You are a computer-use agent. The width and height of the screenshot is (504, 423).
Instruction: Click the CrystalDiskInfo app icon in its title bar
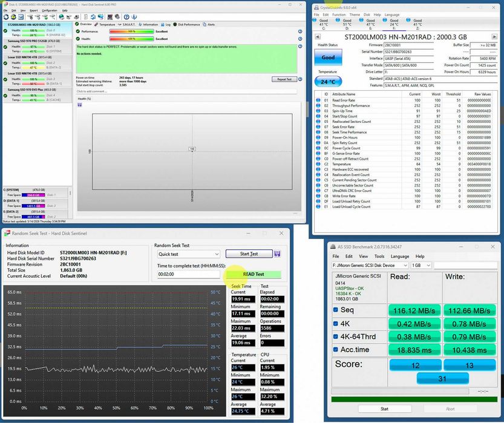[316, 7]
